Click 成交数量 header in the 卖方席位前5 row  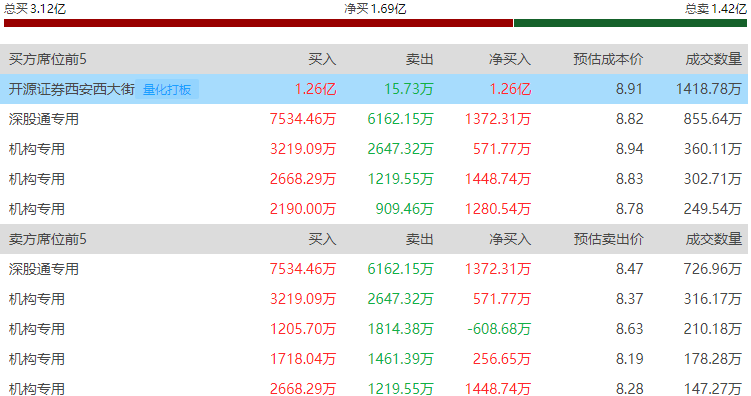pyautogui.click(x=714, y=239)
